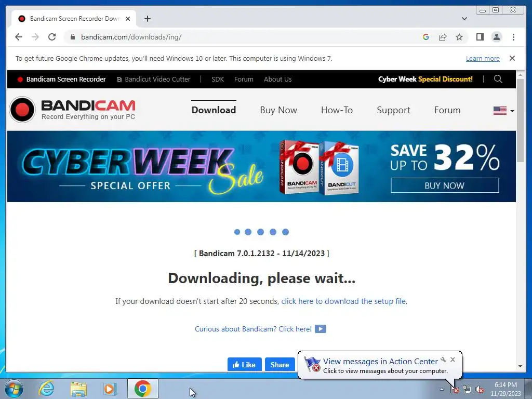The height and width of the screenshot is (399, 532).
Task: Open the Support navigation item
Action: (393, 110)
